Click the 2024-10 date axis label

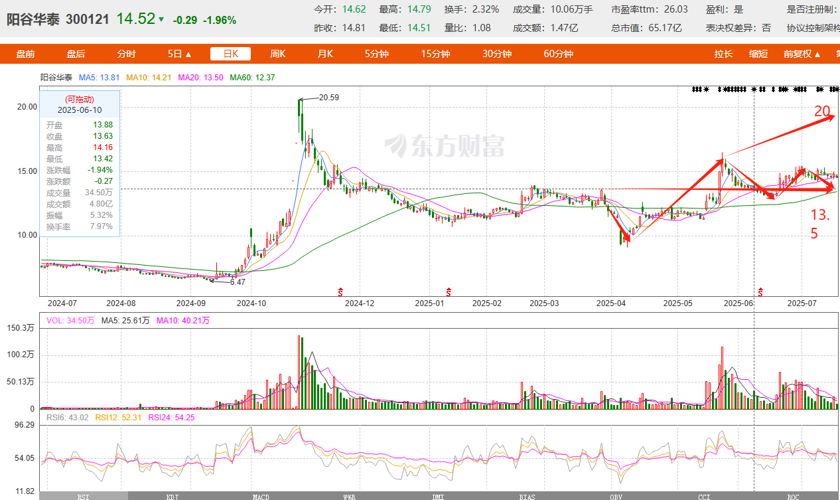tap(251, 303)
